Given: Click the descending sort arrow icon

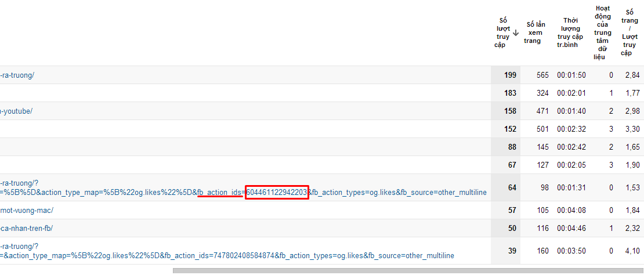Looking at the screenshot, I should point(516,33).
